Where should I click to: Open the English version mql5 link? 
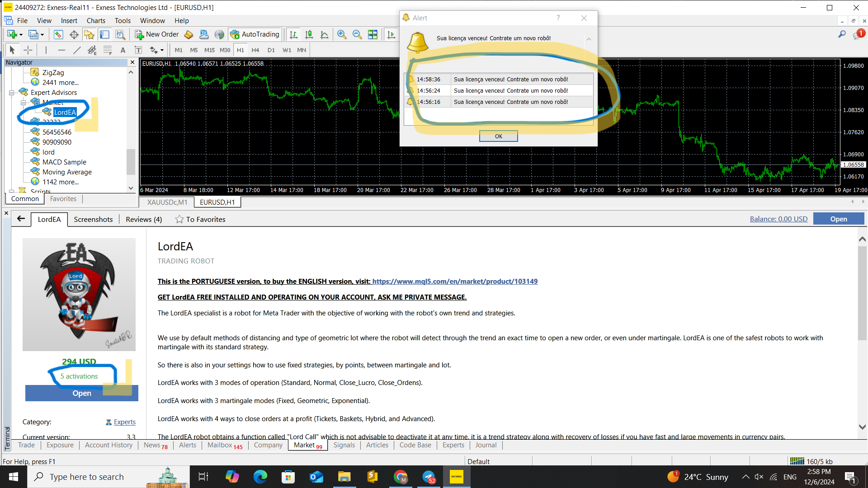point(455,281)
